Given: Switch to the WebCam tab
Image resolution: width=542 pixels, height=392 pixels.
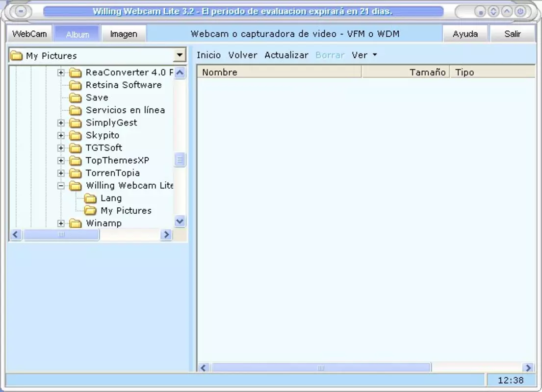Looking at the screenshot, I should [x=29, y=34].
